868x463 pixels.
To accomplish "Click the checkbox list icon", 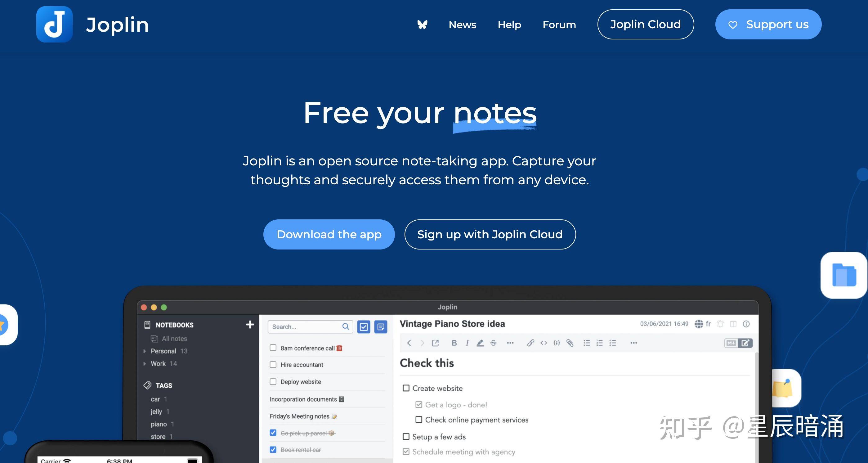I will tap(613, 343).
